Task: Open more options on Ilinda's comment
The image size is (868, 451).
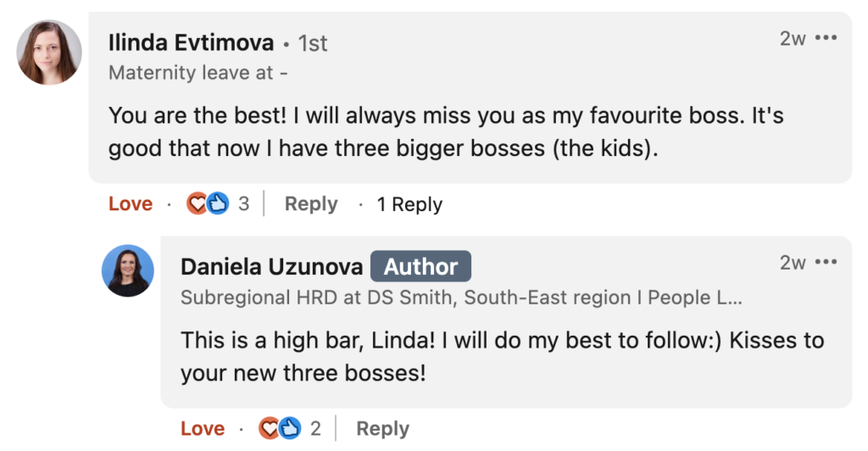Action: tap(826, 38)
